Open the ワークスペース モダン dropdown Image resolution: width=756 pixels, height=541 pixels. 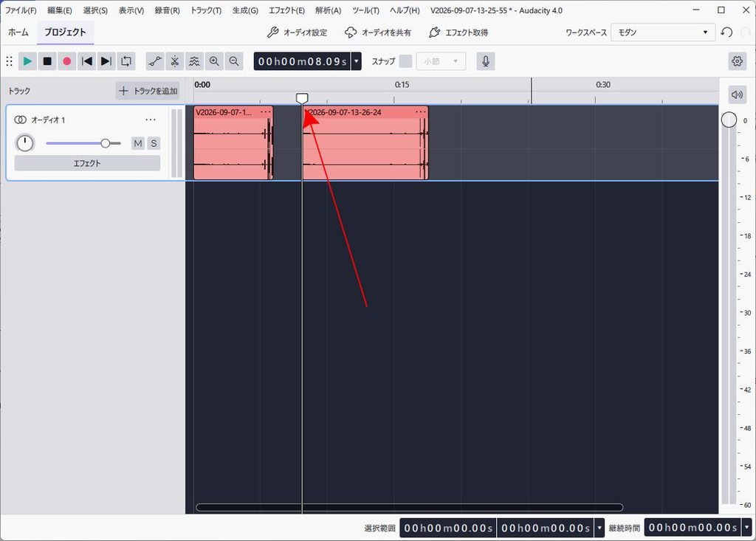coord(663,32)
